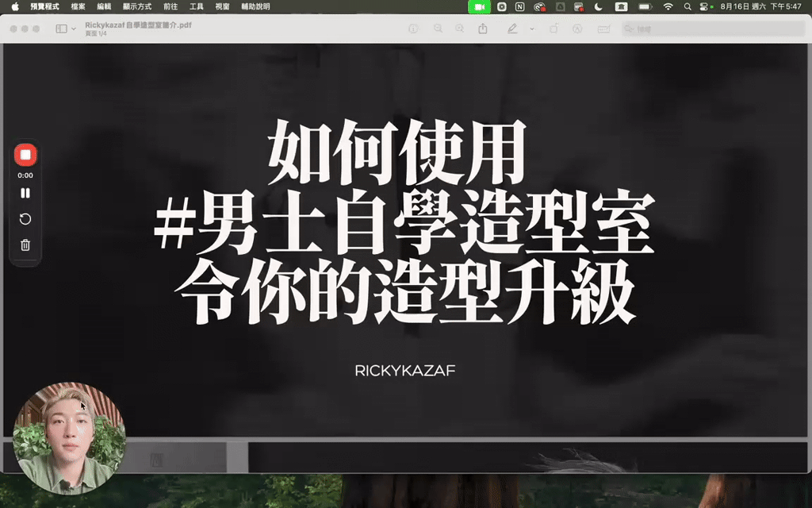The height and width of the screenshot is (508, 812).
Task: Open the 輔助說明 menu
Action: (x=255, y=6)
